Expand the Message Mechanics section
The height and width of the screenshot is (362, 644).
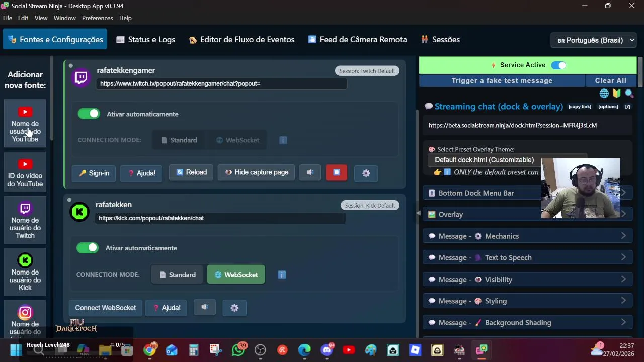pyautogui.click(x=527, y=236)
